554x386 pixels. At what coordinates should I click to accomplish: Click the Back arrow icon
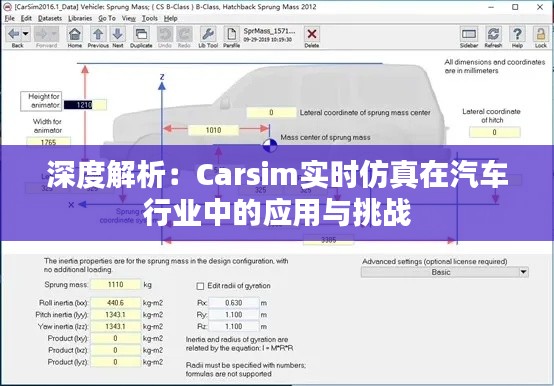point(14,34)
